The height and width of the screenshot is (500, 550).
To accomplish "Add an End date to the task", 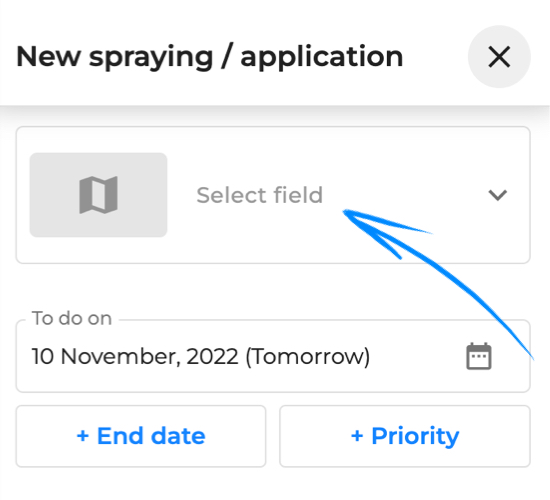I will (141, 436).
